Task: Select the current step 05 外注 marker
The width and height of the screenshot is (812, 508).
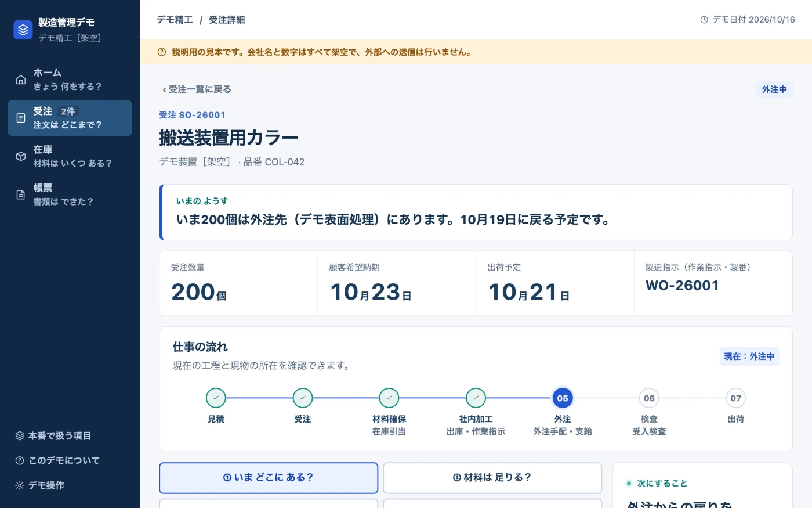Action: 563,398
